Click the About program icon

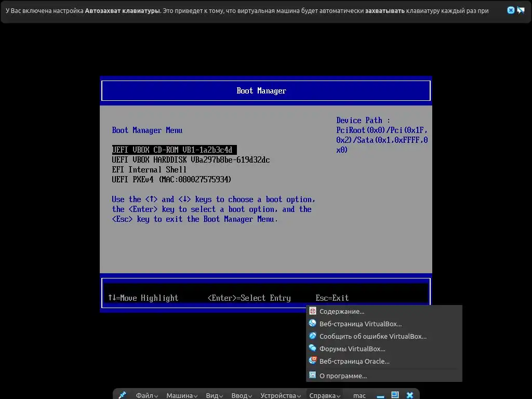coord(312,375)
